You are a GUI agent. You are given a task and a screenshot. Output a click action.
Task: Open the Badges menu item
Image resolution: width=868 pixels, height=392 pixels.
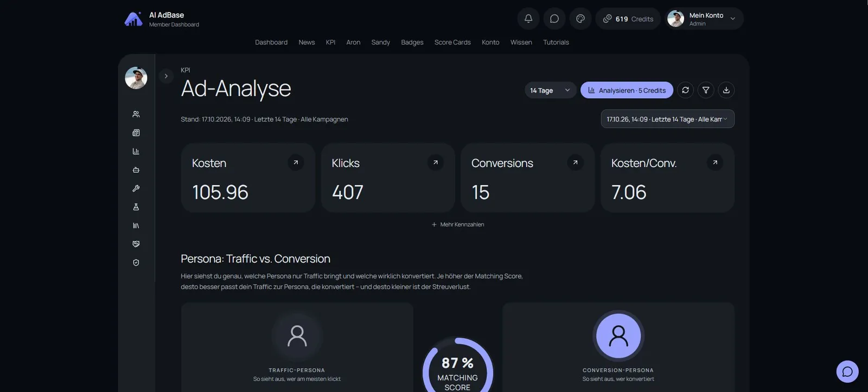tap(412, 42)
